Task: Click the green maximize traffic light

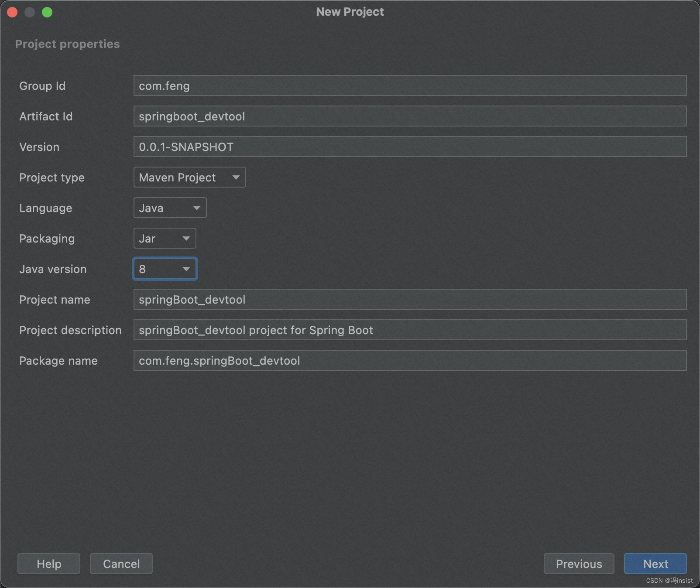Action: pos(48,12)
